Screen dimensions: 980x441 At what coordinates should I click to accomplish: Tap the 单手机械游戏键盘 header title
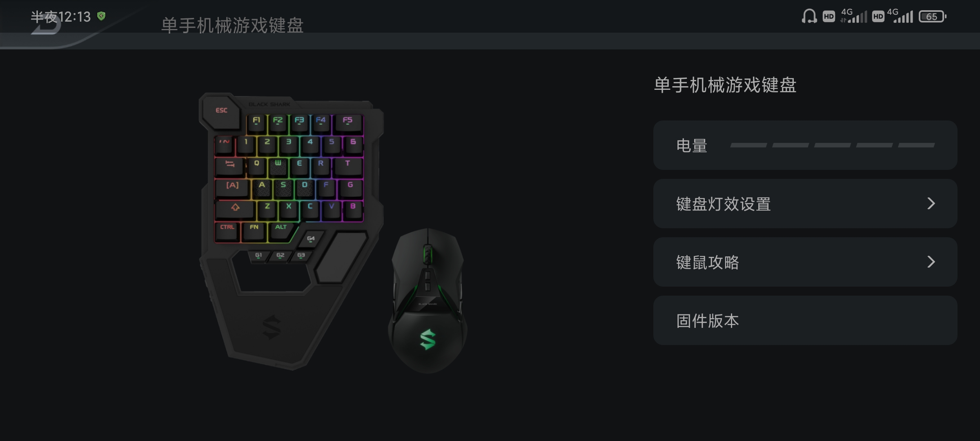point(232,25)
